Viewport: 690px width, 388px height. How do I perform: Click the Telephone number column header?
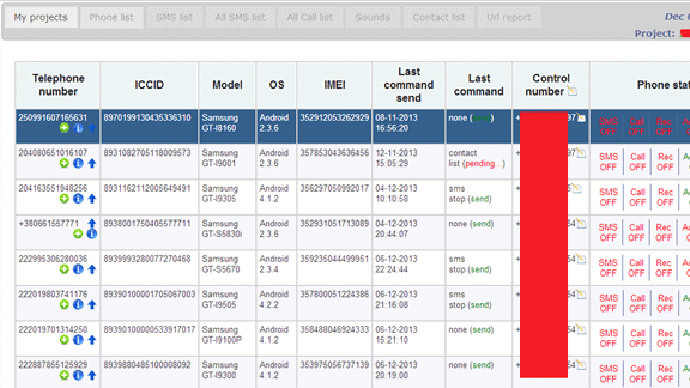point(58,85)
